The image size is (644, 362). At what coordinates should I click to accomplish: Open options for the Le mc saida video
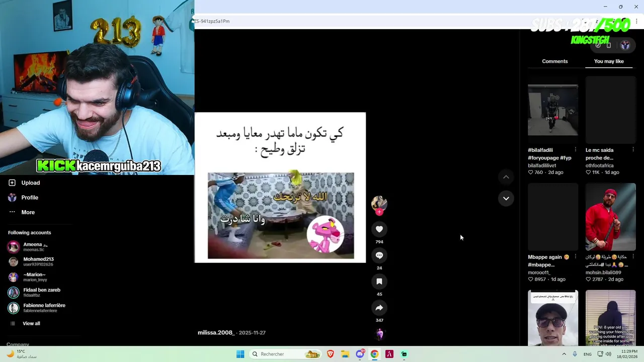633,150
